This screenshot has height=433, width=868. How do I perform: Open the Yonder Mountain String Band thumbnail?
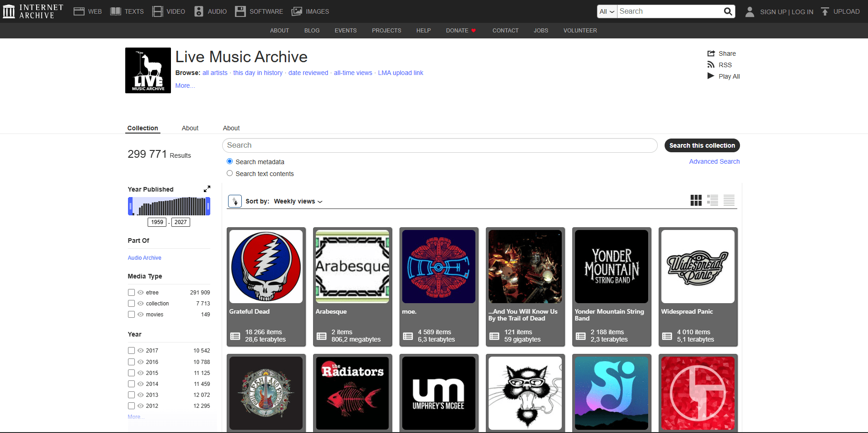click(x=612, y=267)
